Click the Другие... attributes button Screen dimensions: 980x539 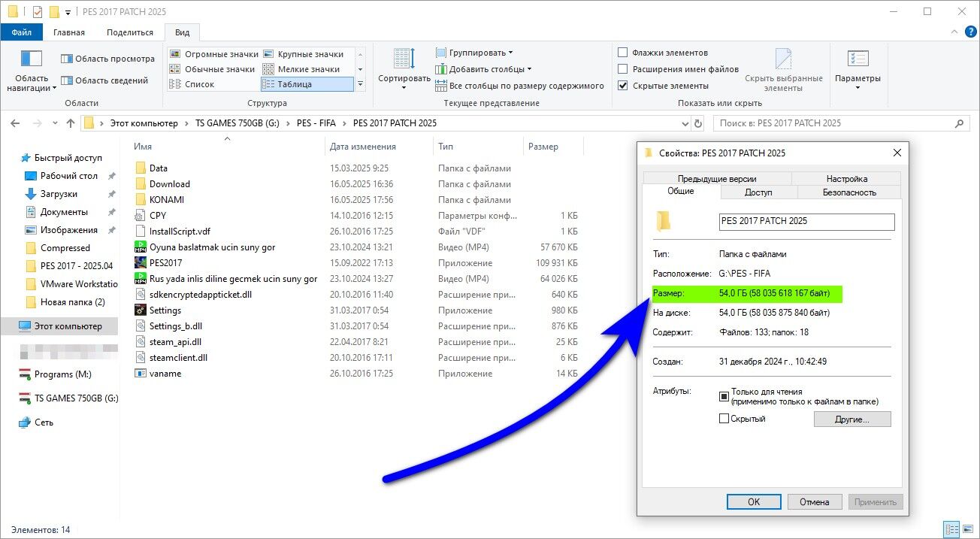[852, 419]
